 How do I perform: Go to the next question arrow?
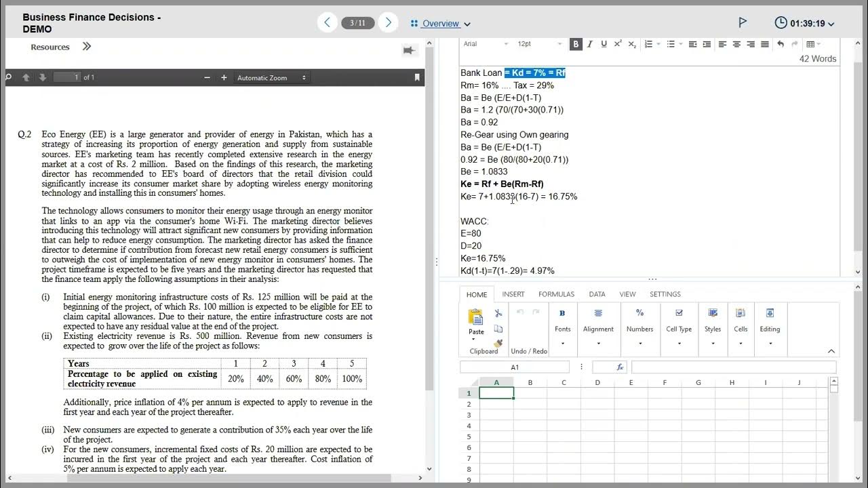tap(388, 22)
